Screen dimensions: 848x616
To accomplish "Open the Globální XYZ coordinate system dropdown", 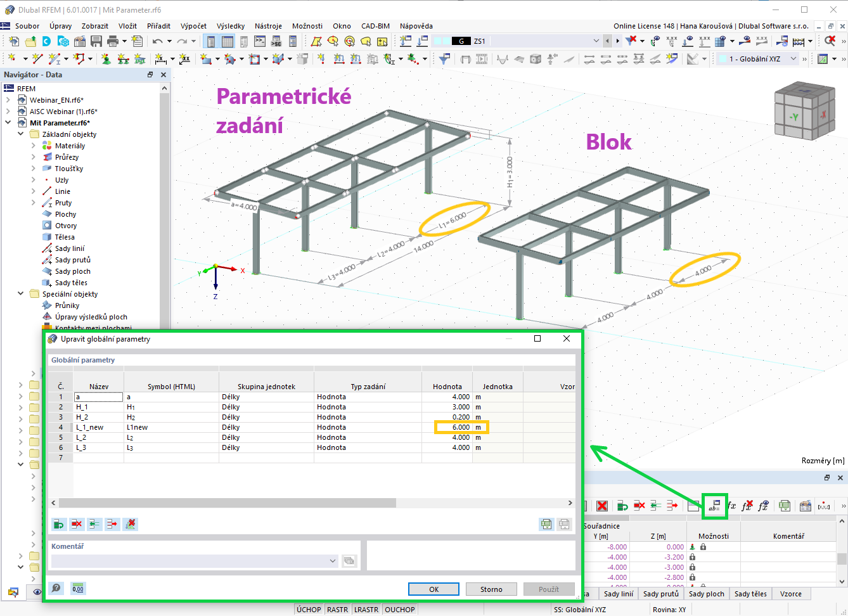I will coord(793,59).
